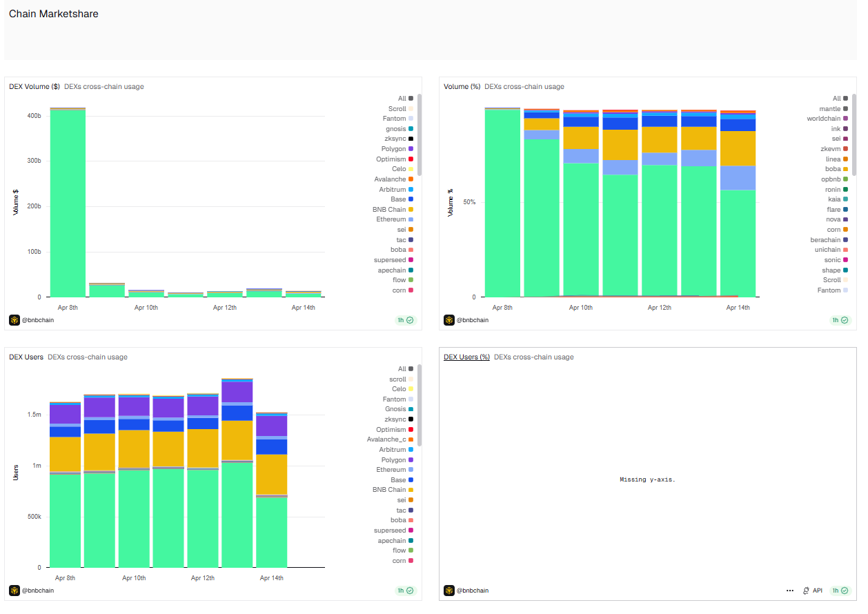Toggle Polygon series in DEX Volume ($) legend

tap(393, 149)
